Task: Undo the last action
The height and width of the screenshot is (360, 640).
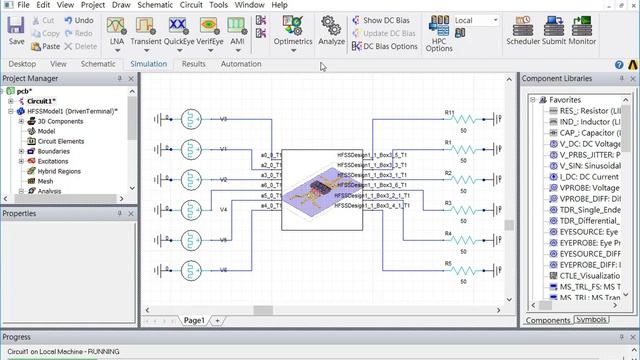Action: point(79,20)
